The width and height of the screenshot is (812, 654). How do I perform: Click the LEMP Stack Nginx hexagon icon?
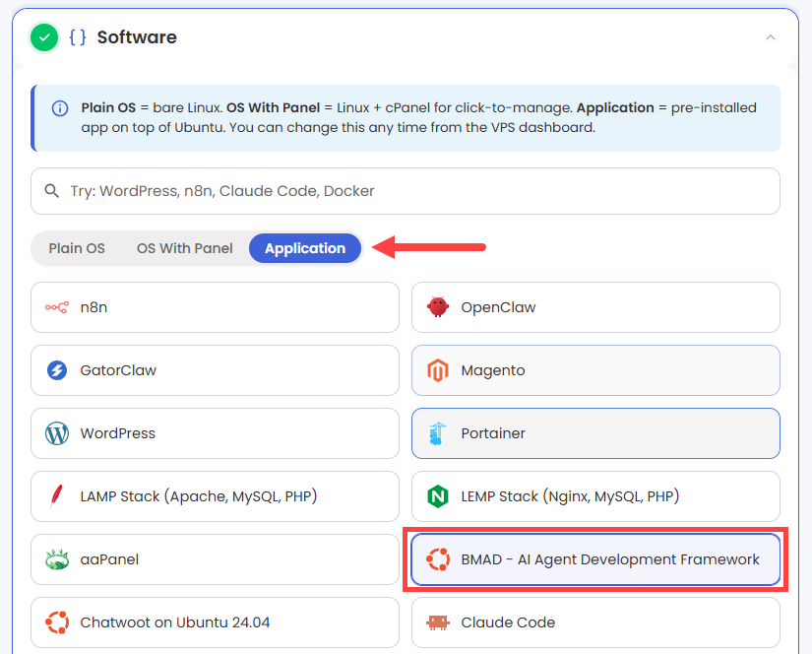click(438, 496)
